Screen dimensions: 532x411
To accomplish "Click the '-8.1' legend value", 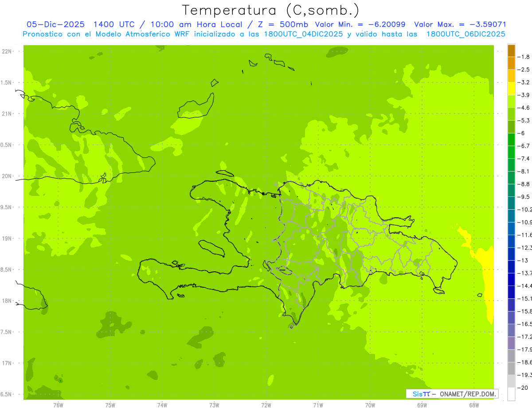I will coord(524,172).
